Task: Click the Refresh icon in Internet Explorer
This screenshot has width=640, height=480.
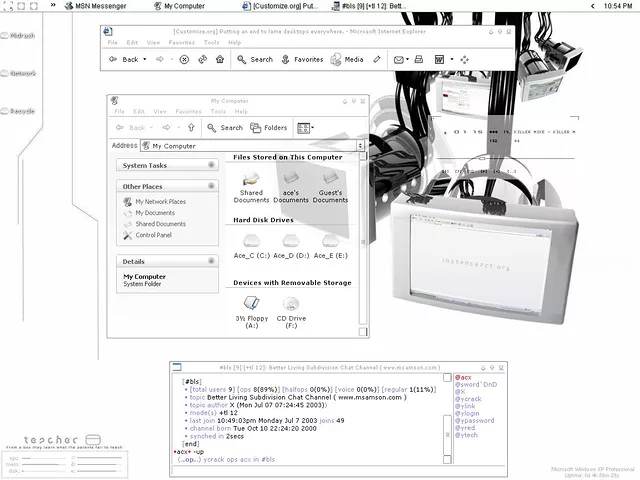Action: (x=203, y=60)
